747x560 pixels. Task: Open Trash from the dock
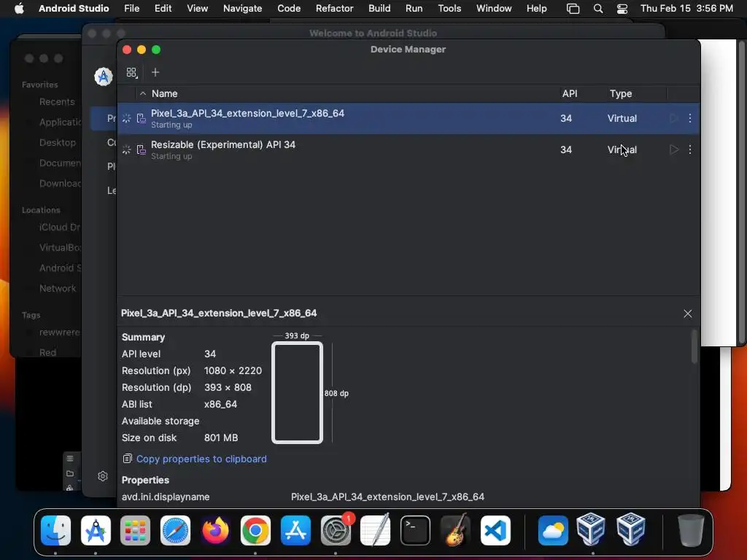(x=691, y=530)
